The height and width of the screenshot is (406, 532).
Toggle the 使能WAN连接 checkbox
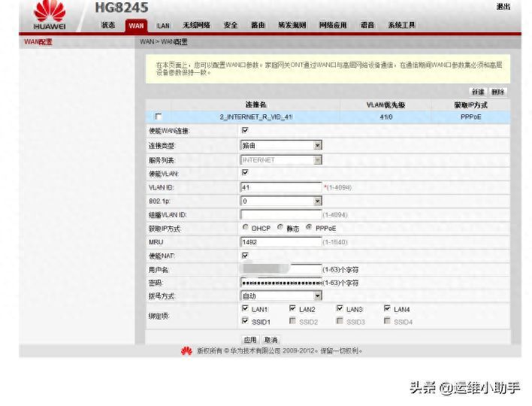(x=245, y=130)
